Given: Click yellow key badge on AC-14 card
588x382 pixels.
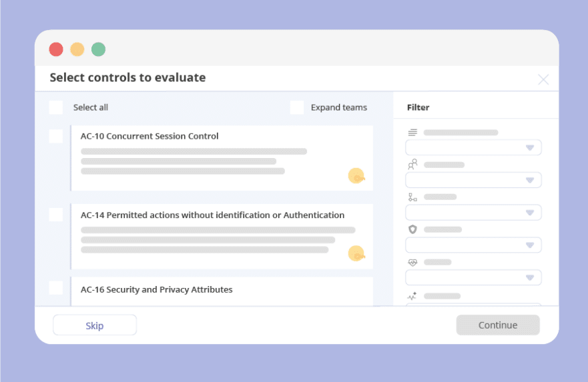Looking at the screenshot, I should (x=356, y=253).
